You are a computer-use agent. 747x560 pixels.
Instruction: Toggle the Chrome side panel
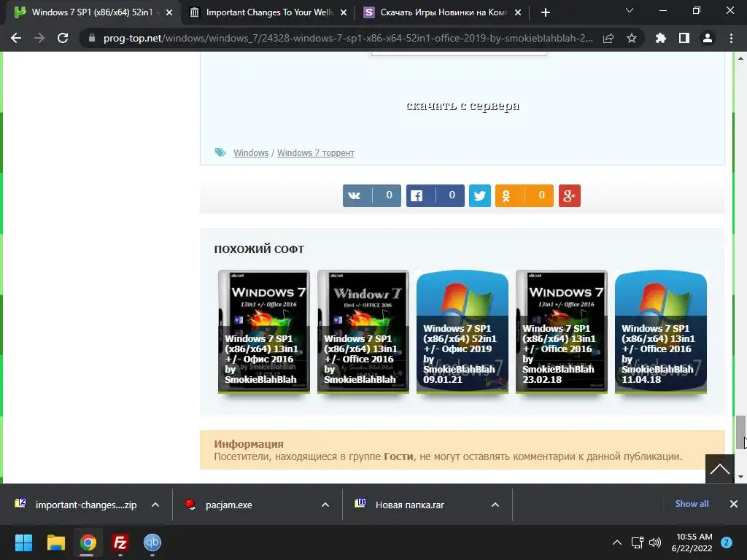(684, 38)
